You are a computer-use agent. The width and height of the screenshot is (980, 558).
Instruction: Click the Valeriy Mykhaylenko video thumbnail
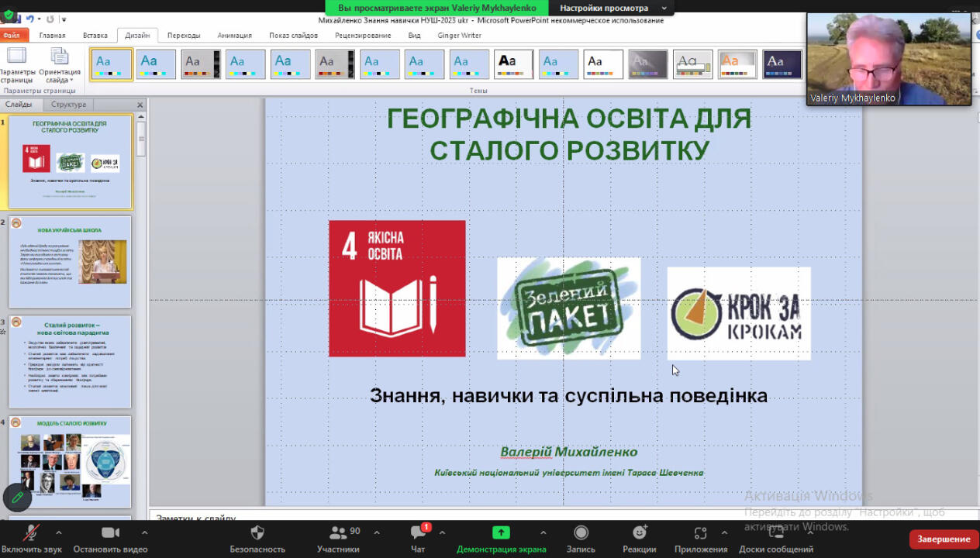click(889, 59)
